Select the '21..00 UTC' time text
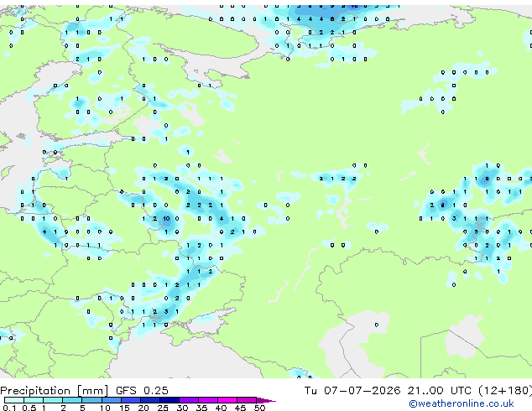The height and width of the screenshot is (411, 532). click(440, 391)
